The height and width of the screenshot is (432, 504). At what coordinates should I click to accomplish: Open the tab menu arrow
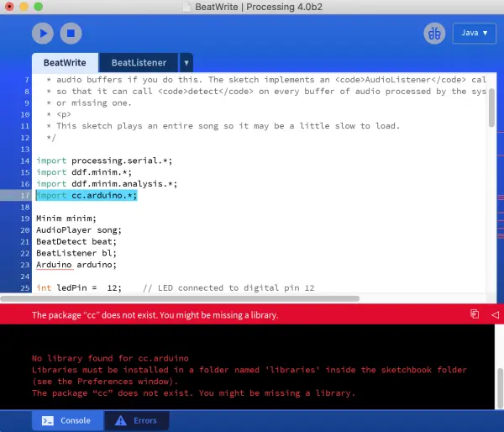pos(186,63)
